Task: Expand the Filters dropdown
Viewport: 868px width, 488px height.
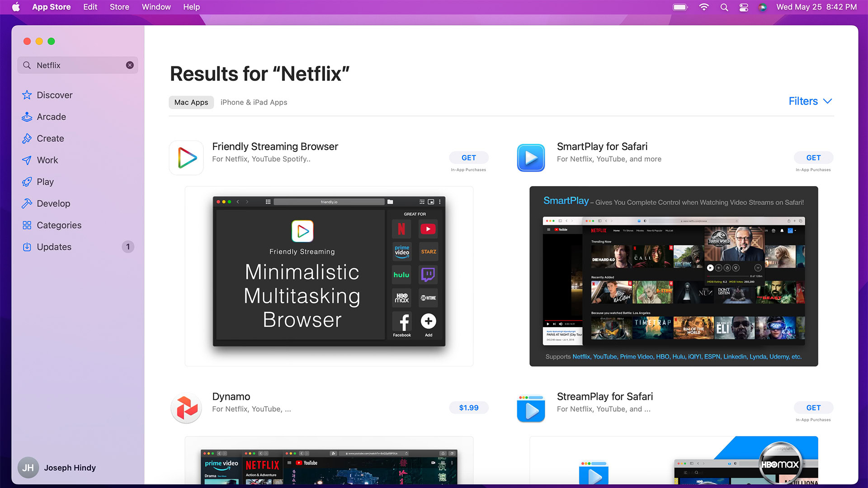Action: point(810,101)
